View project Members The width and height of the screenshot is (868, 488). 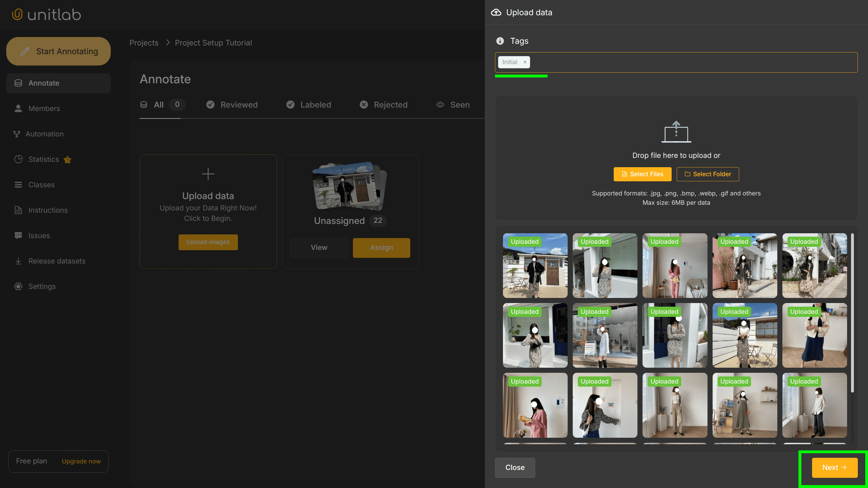coord(44,108)
